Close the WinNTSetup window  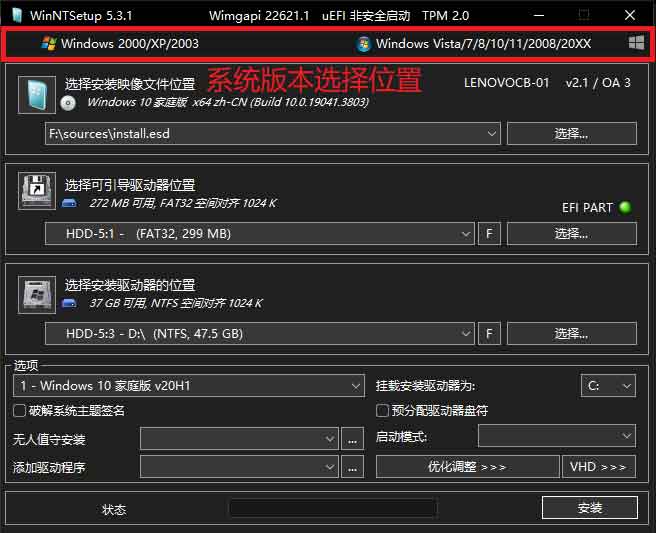coord(630,15)
